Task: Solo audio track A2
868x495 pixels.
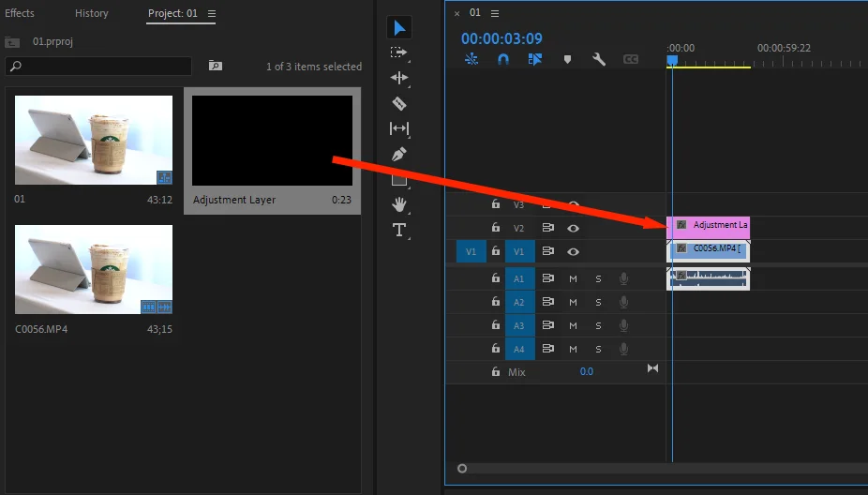Action: [x=598, y=302]
